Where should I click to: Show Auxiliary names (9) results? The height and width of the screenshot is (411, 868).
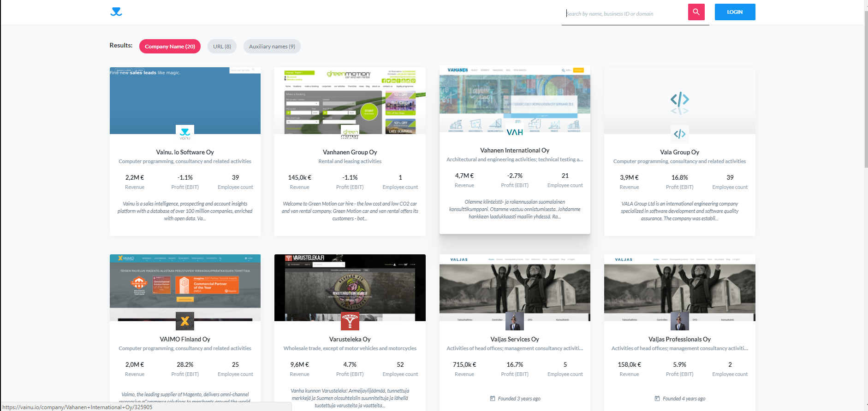pos(272,47)
